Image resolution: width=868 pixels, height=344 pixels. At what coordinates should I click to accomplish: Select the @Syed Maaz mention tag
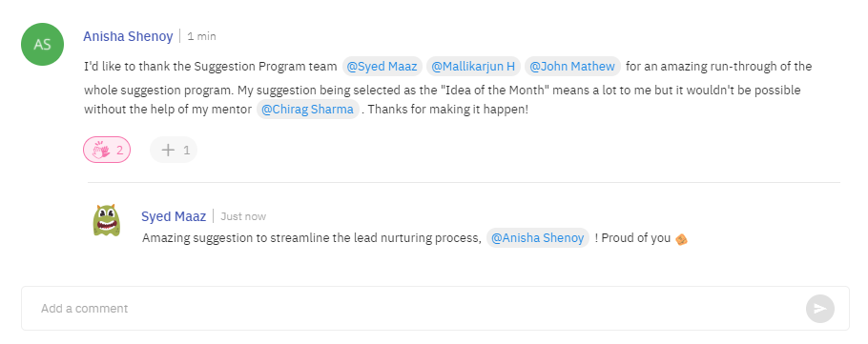382,67
